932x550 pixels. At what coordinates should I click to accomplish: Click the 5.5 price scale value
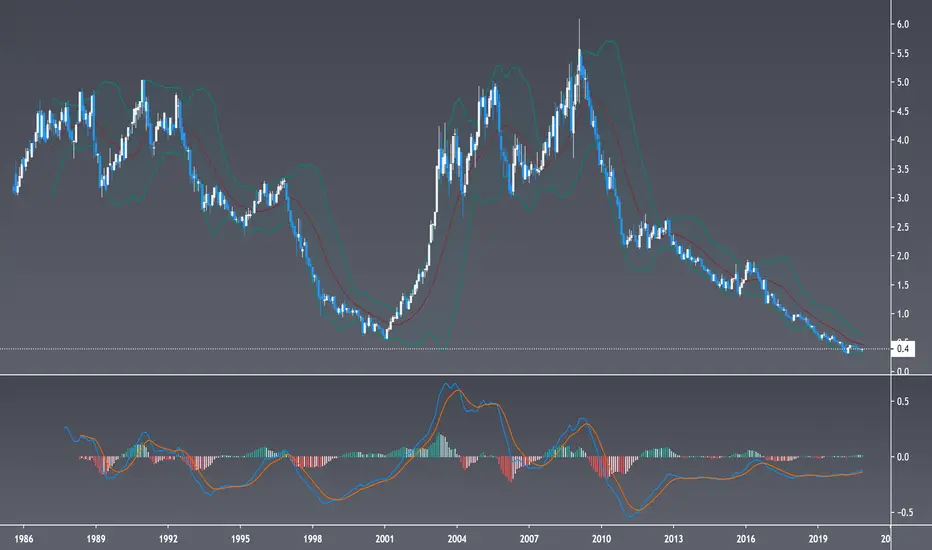pyautogui.click(x=903, y=54)
